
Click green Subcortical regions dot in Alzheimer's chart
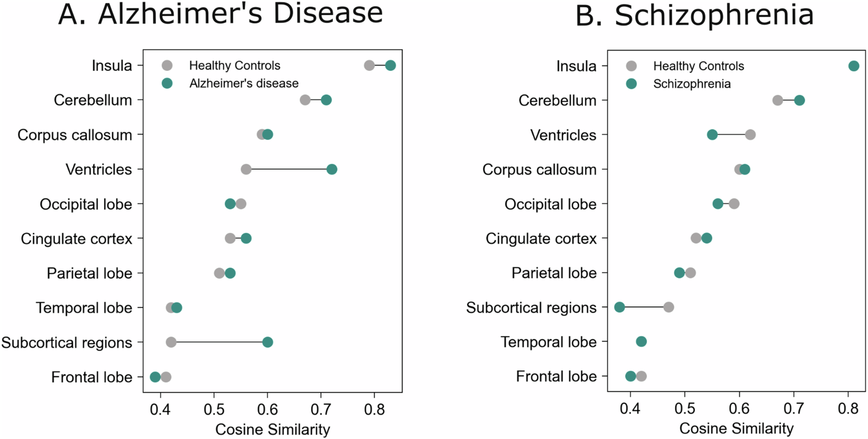267,342
